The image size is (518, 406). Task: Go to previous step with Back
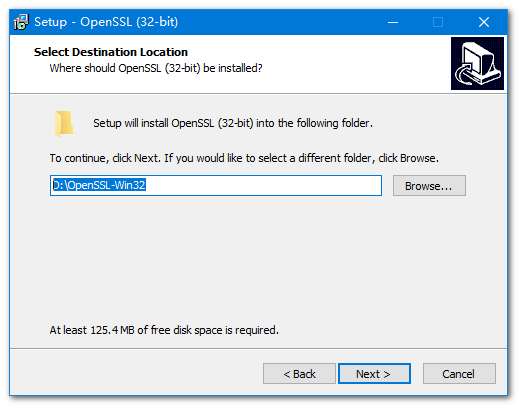point(299,374)
